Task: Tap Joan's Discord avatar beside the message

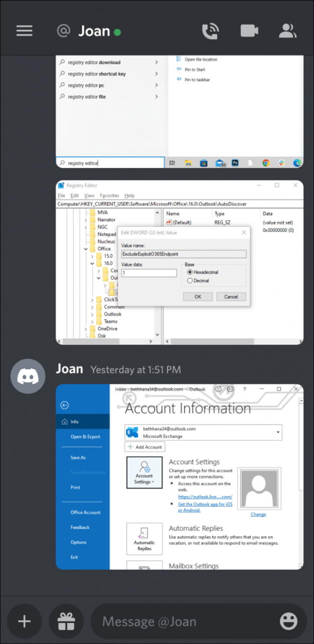Action: click(28, 376)
